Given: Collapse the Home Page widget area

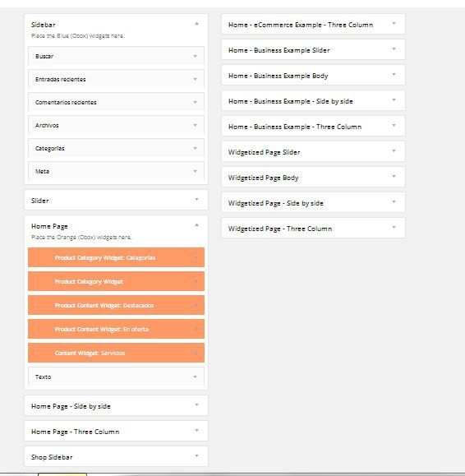Looking at the screenshot, I should (196, 225).
